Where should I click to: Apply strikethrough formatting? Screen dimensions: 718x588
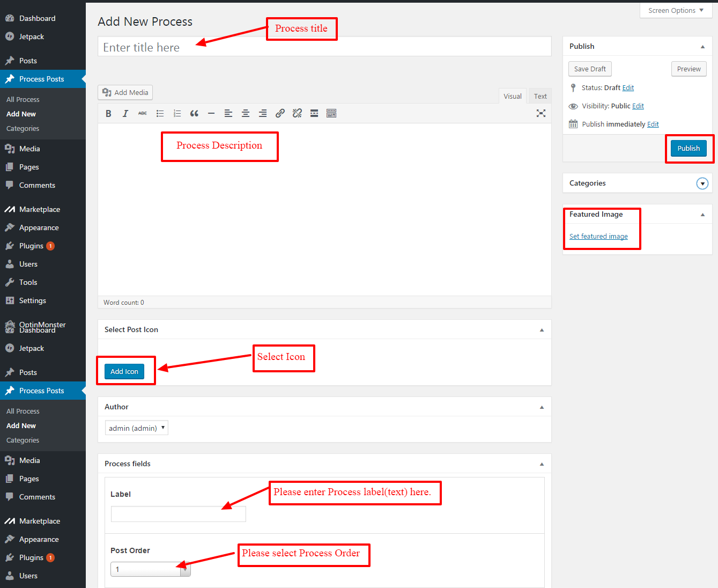tap(143, 113)
